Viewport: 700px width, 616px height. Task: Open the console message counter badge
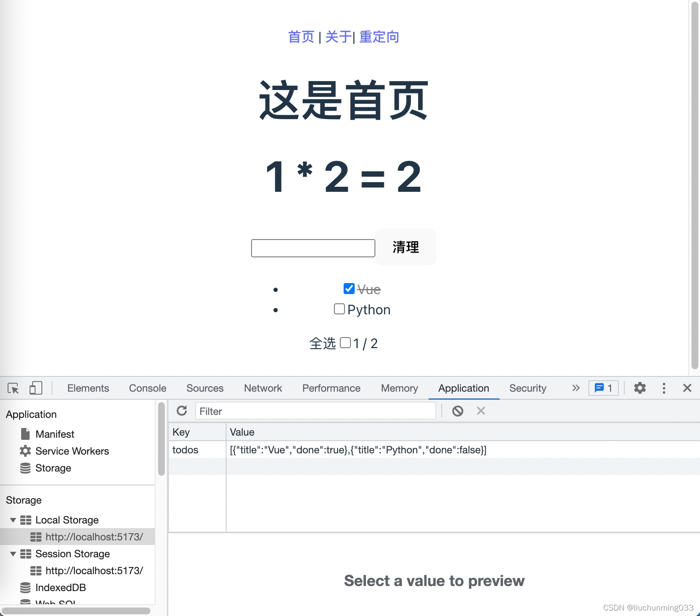tap(603, 388)
